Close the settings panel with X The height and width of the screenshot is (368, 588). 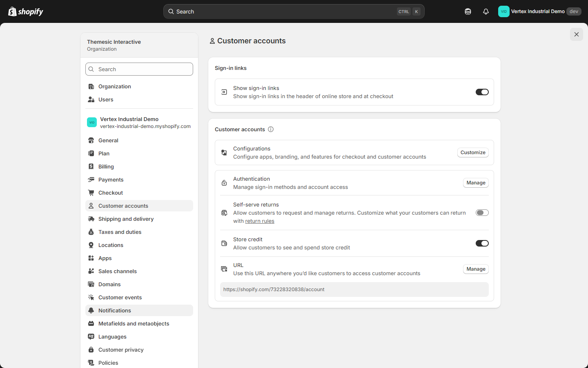(x=577, y=34)
